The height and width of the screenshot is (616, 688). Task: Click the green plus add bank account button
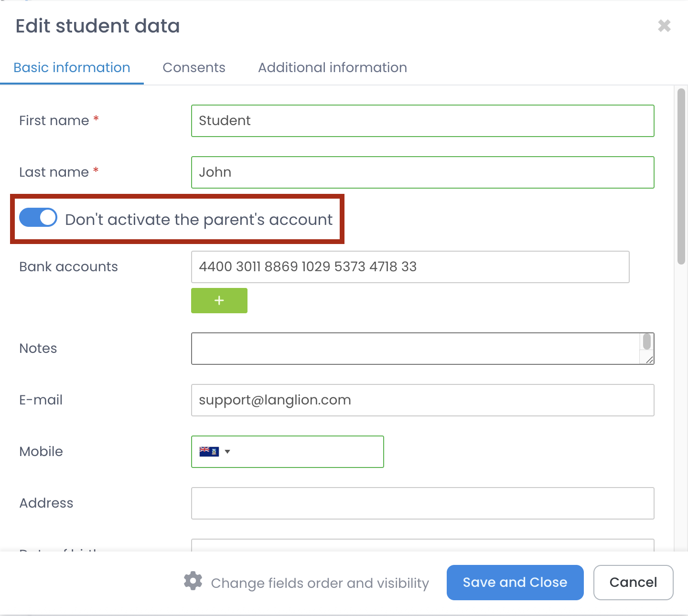[x=219, y=300]
